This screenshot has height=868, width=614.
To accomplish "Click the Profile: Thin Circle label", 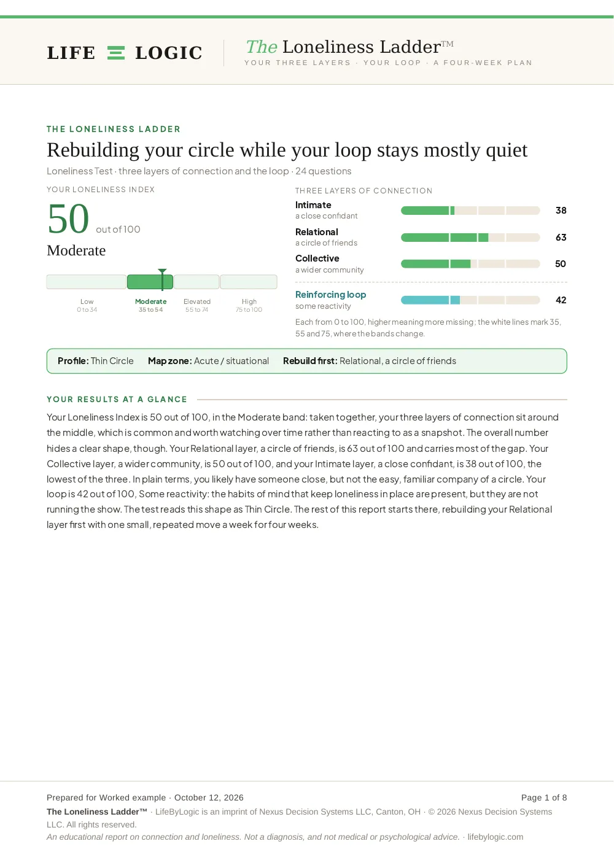I will pyautogui.click(x=96, y=361).
